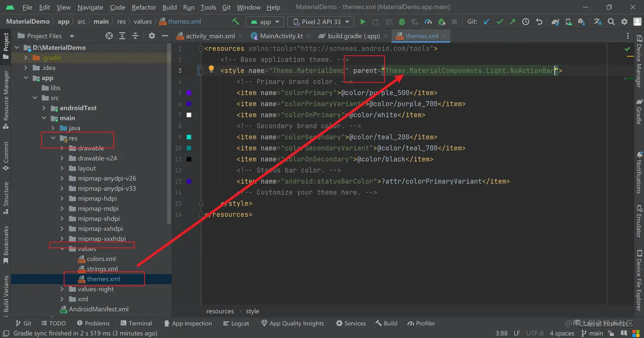
Task: Click Collapse All icon in Project panel
Action: point(135,36)
